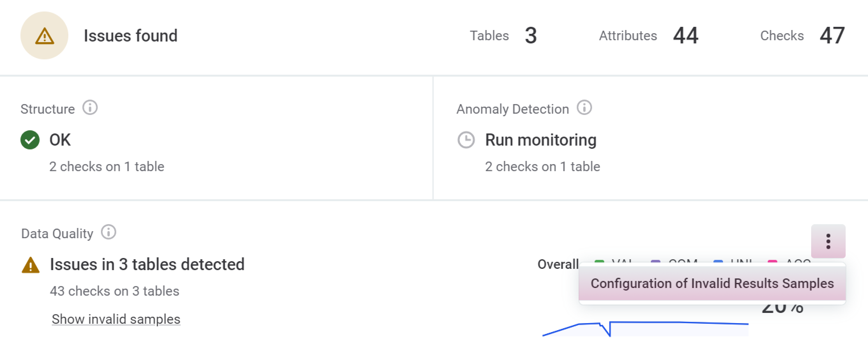Click the Data Quality info icon
Image resolution: width=868 pixels, height=341 pixels.
point(109,232)
